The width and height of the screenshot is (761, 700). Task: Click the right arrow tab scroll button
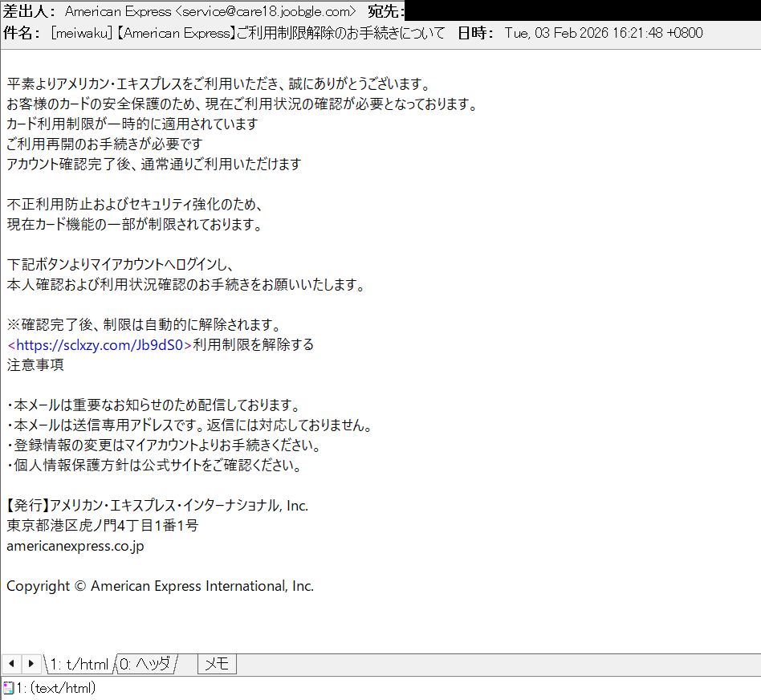[x=31, y=664]
